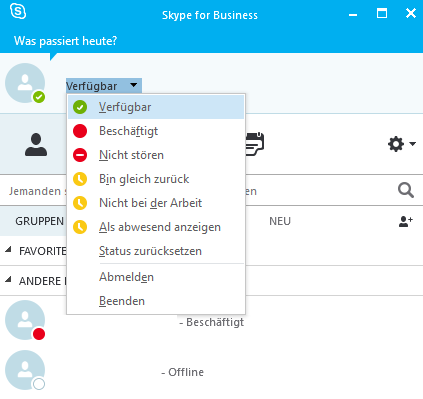Open the options gear icon

click(396, 144)
